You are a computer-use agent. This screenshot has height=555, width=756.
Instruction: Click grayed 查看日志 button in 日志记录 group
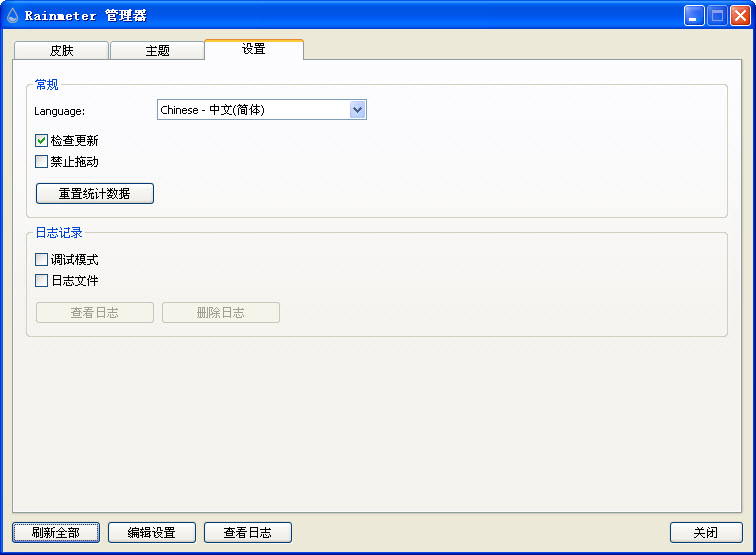click(95, 313)
